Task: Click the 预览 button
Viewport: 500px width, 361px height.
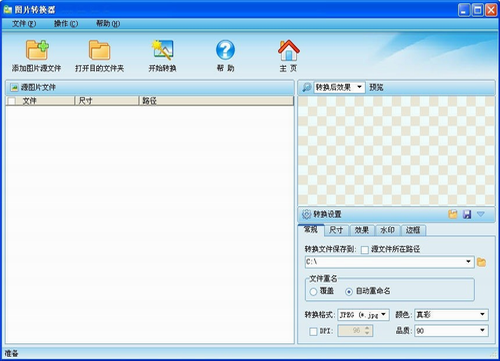Action: (376, 87)
